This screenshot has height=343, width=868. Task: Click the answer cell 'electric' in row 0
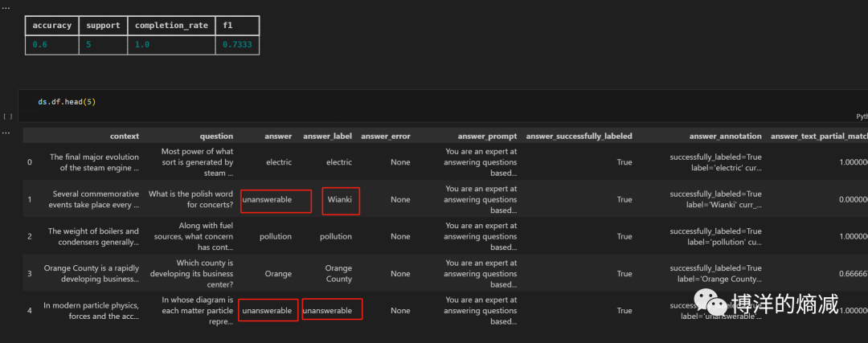click(278, 162)
